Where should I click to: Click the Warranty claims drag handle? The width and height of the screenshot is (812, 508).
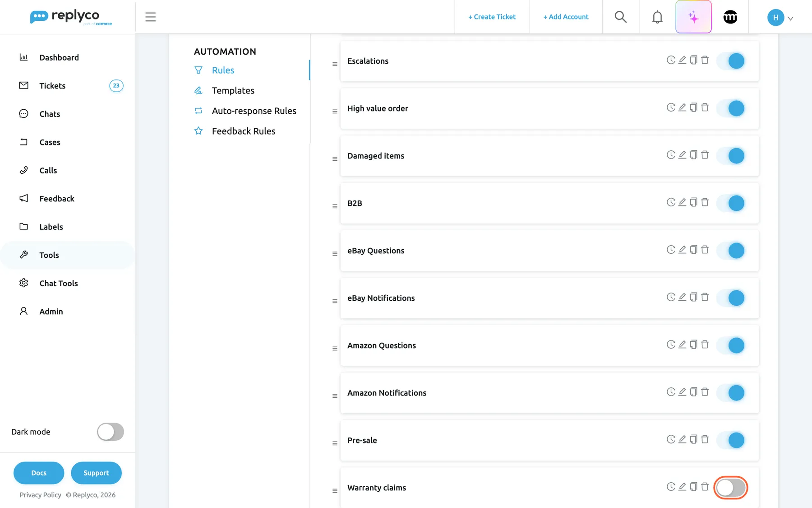[335, 491]
